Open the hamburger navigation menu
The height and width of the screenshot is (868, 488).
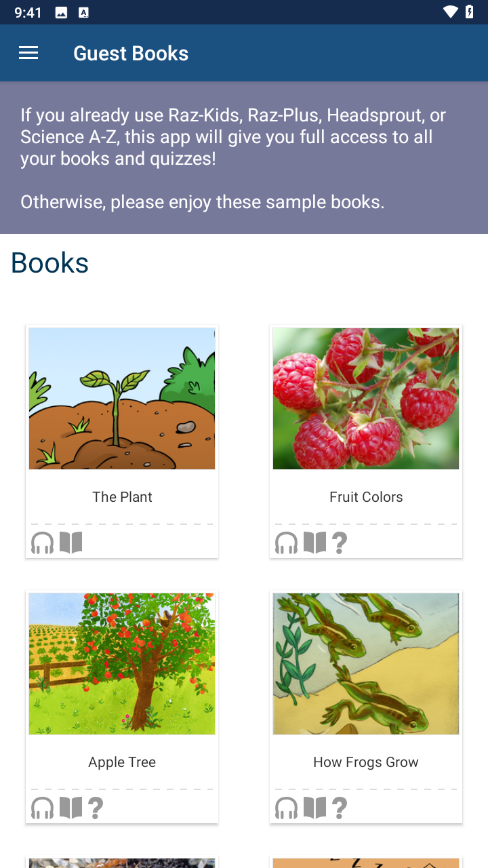click(x=28, y=53)
